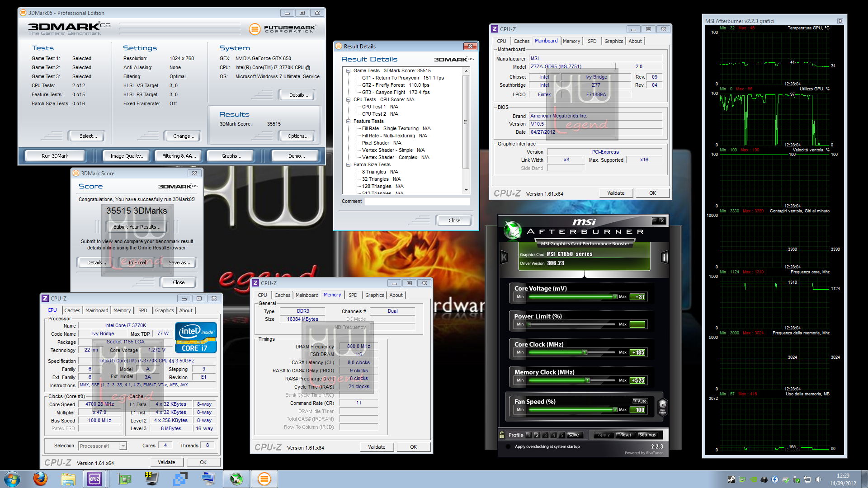
Task: Launch Firefox from the taskbar
Action: click(40, 479)
